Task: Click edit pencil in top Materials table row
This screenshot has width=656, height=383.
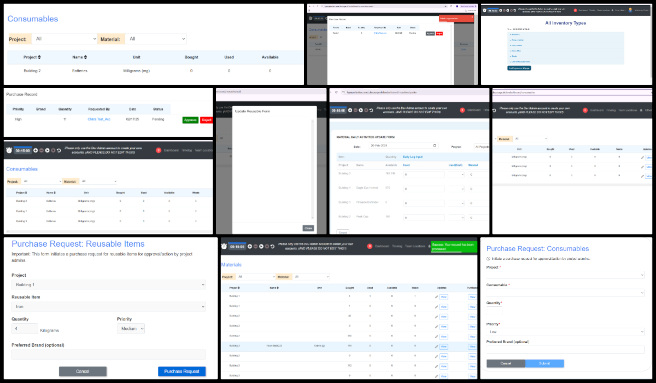Action: click(436, 297)
